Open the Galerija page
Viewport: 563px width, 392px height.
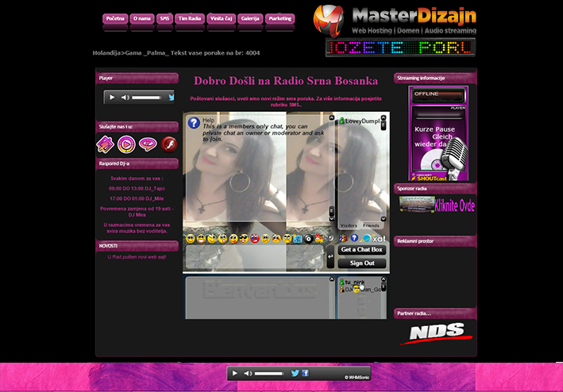coord(250,18)
